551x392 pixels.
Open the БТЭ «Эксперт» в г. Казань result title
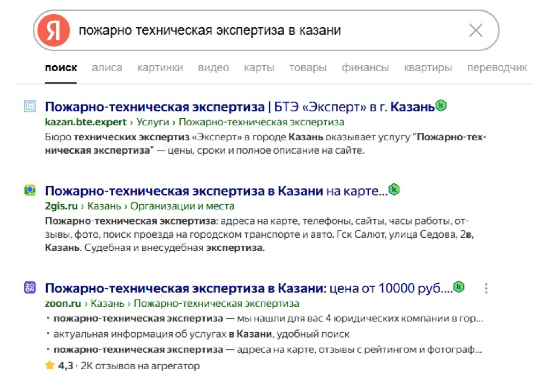240,107
